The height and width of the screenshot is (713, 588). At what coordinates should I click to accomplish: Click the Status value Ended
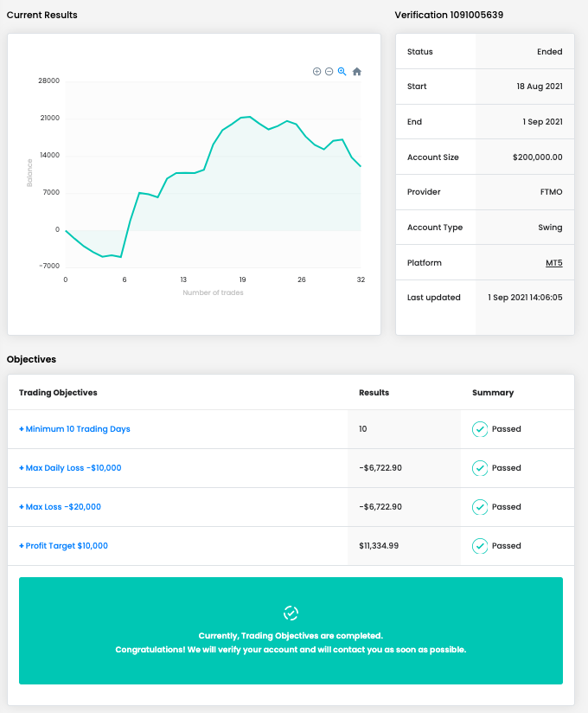coord(550,52)
